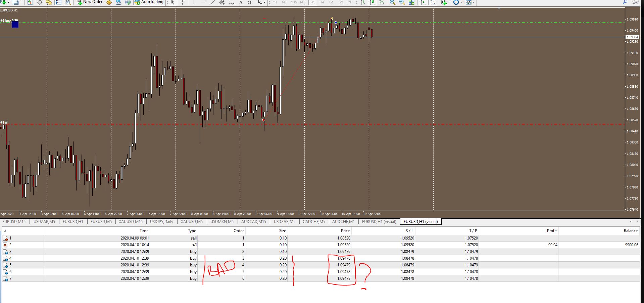644x303 pixels.
Task: Switch to the XAUUSD,M15 chart tab
Action: [x=131, y=222]
